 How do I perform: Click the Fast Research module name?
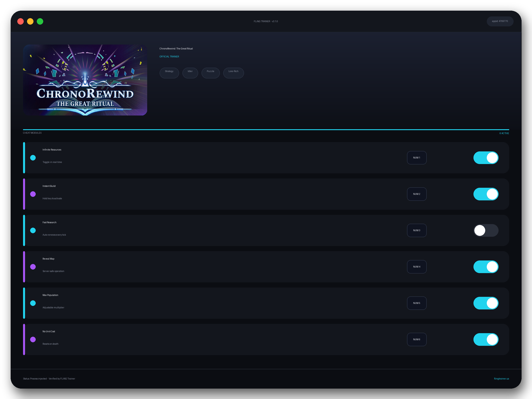[50, 222]
